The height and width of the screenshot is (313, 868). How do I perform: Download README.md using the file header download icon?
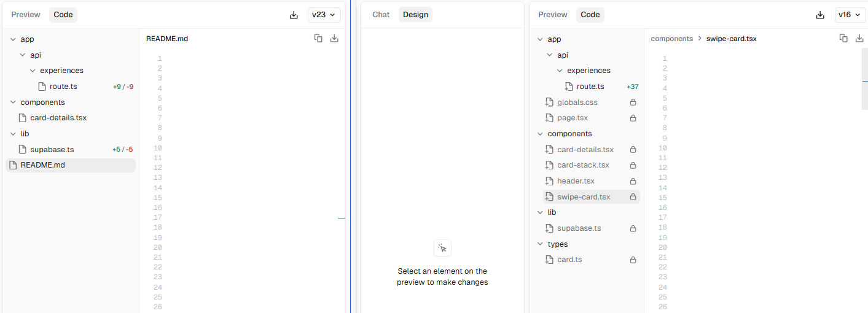click(x=334, y=38)
